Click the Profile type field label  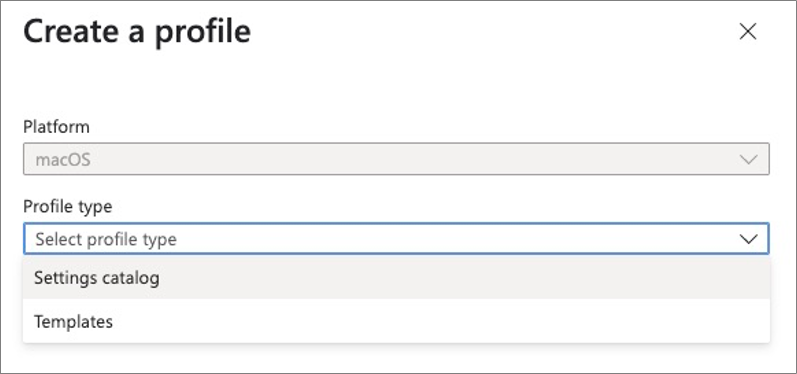click(x=68, y=206)
